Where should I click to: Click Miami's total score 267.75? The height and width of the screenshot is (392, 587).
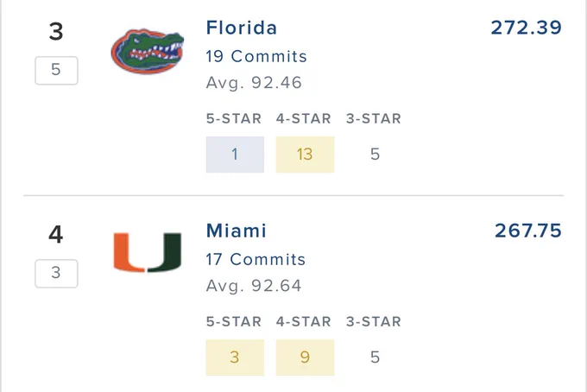[528, 231]
